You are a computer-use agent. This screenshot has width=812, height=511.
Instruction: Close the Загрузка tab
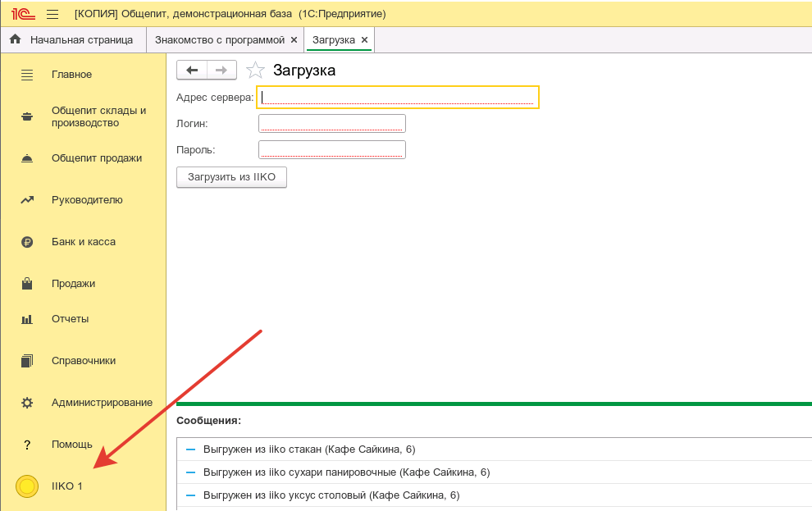[x=364, y=40]
